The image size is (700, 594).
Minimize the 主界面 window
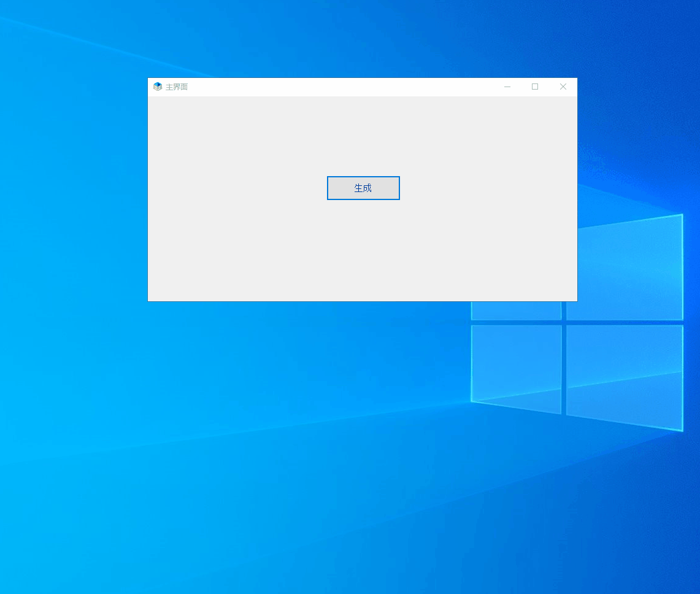pos(507,87)
